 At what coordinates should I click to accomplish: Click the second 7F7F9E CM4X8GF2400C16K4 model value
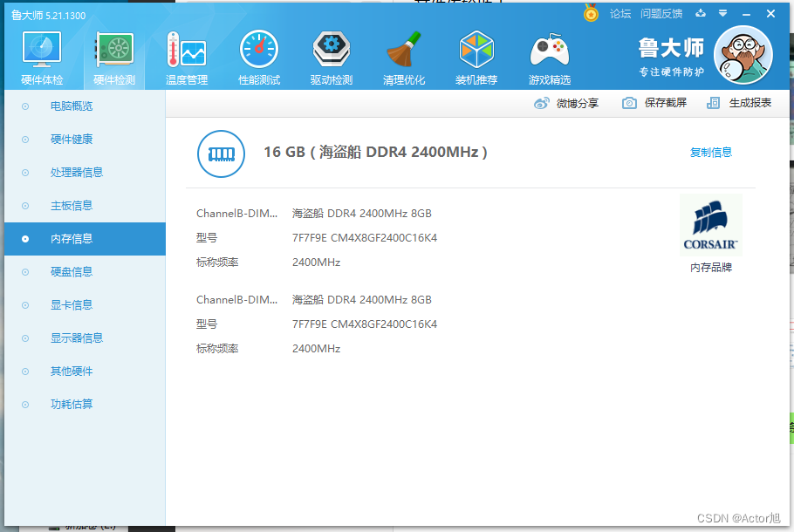tap(365, 324)
